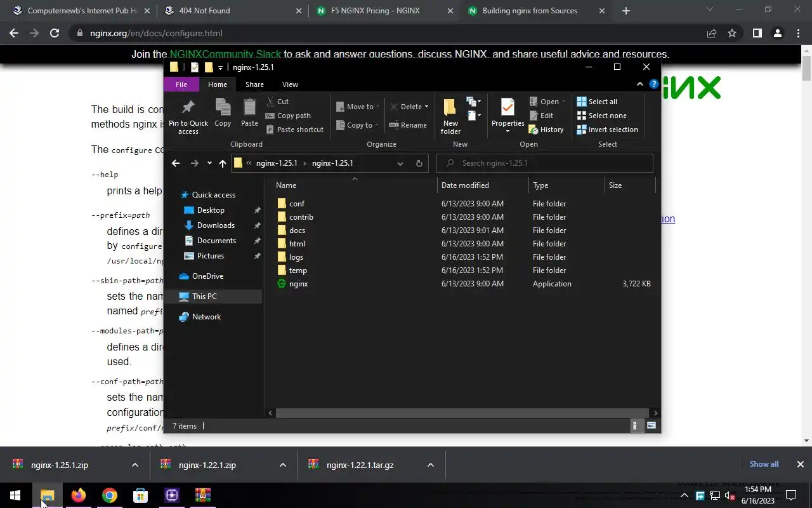The image size is (812, 508).
Task: Expand options for nginx-1.22.1.tar.gz download
Action: point(431,465)
